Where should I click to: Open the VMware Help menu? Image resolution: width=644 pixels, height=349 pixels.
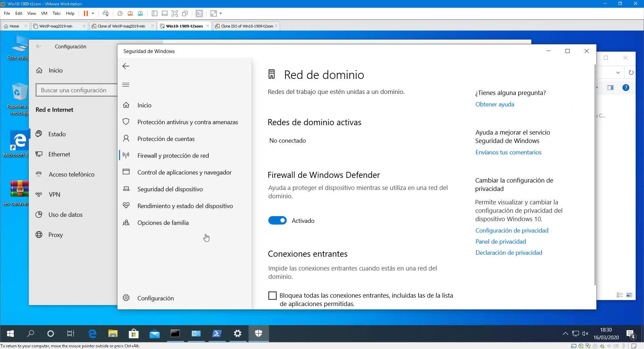point(70,13)
